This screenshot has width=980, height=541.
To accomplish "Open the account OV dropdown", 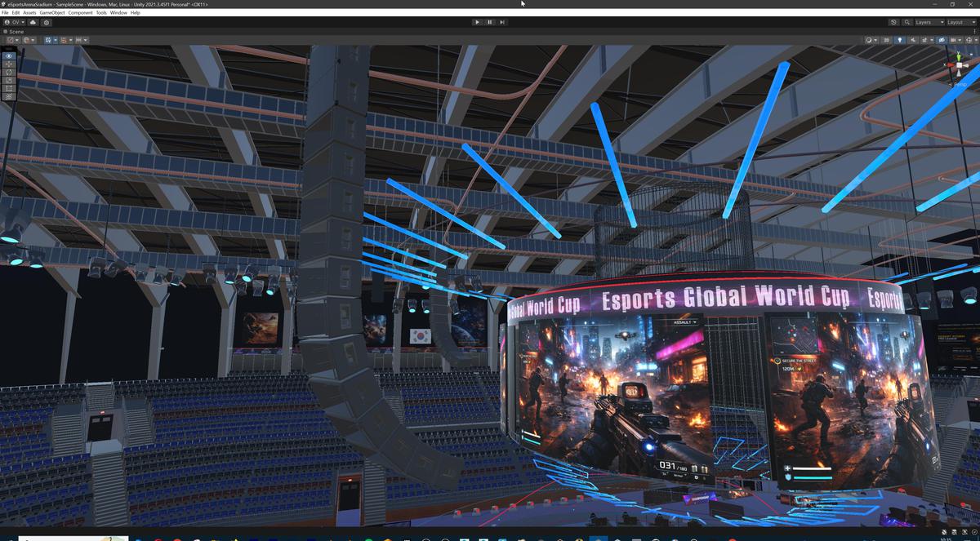I will pyautogui.click(x=15, y=22).
